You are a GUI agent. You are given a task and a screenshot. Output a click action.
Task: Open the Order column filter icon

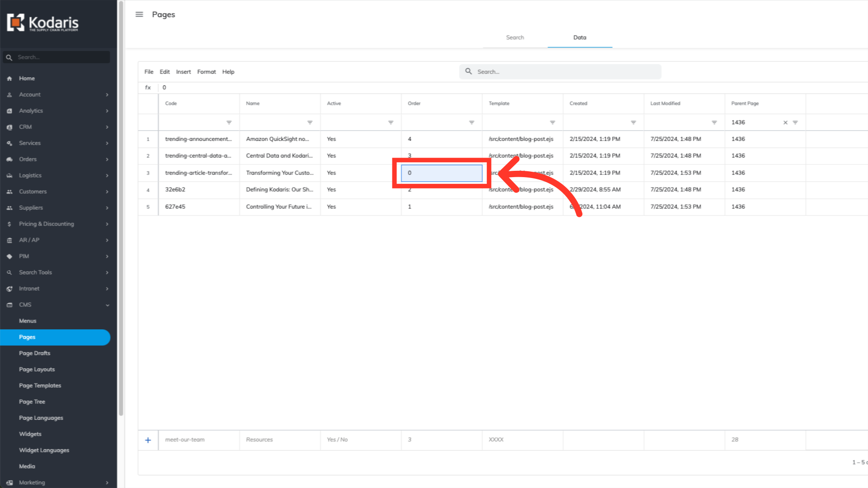pos(472,122)
